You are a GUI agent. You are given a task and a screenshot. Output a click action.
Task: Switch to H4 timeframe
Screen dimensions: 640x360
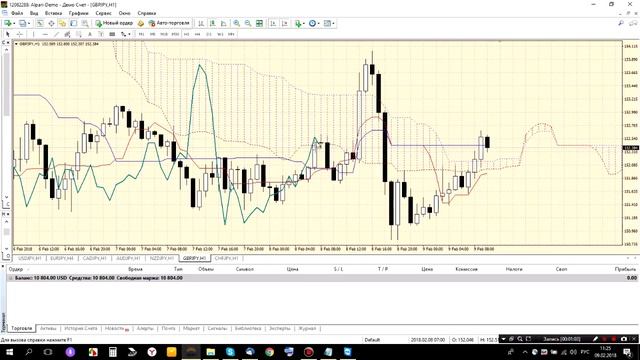[x=198, y=34]
